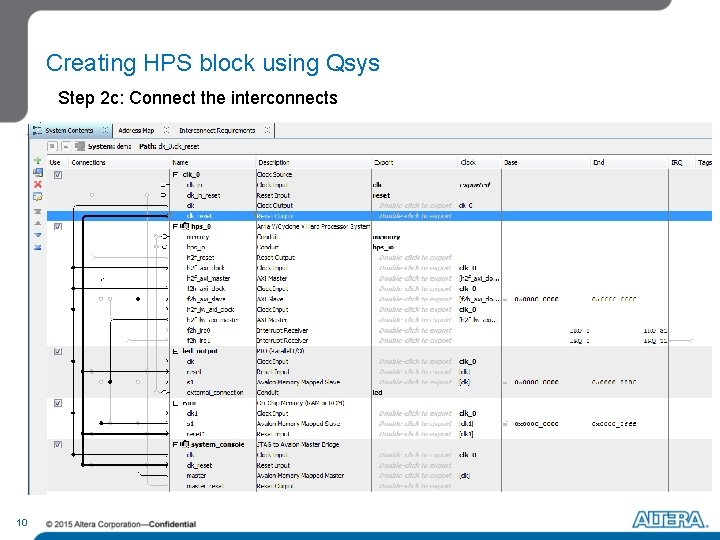Image resolution: width=720 pixels, height=540 pixels.
Task: Disable the system_console Use checkbox
Action: tap(58, 444)
